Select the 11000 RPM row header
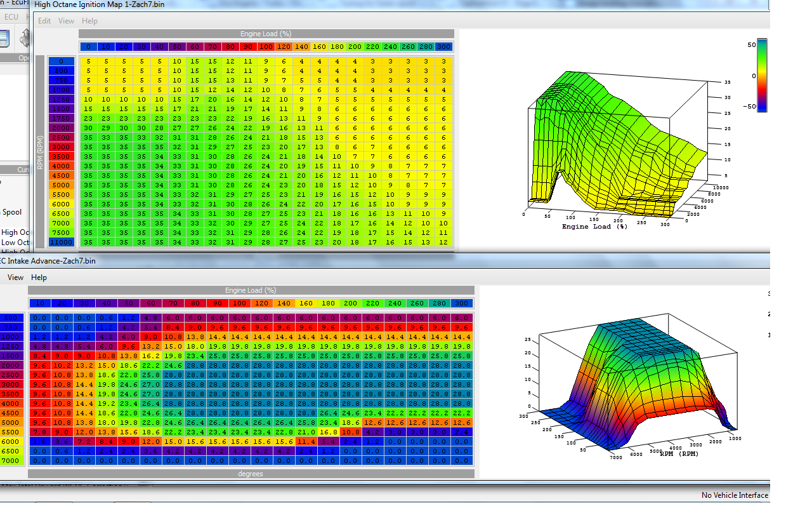 [x=62, y=242]
